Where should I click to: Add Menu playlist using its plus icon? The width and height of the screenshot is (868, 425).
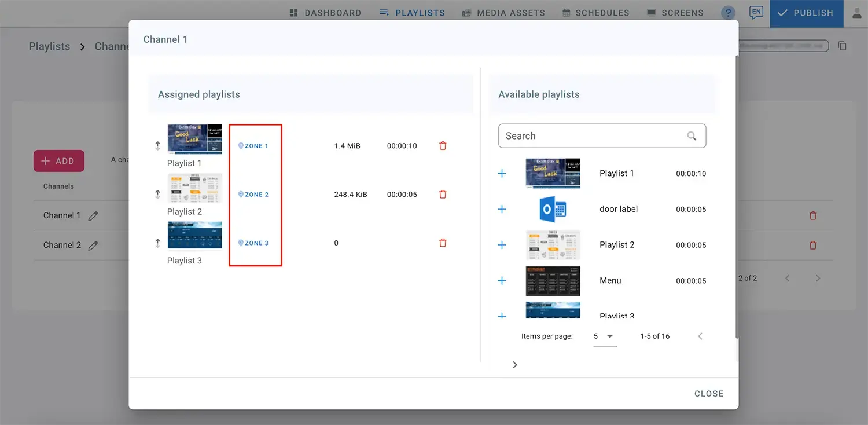pos(502,281)
